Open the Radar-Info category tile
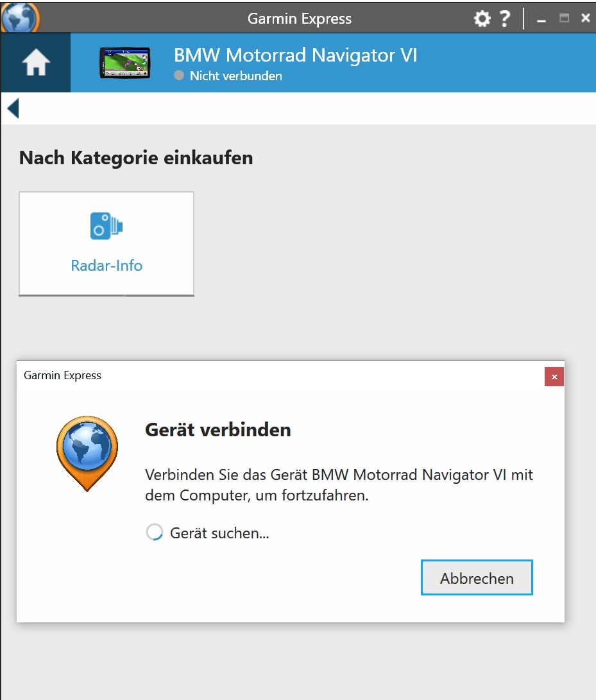 (106, 243)
